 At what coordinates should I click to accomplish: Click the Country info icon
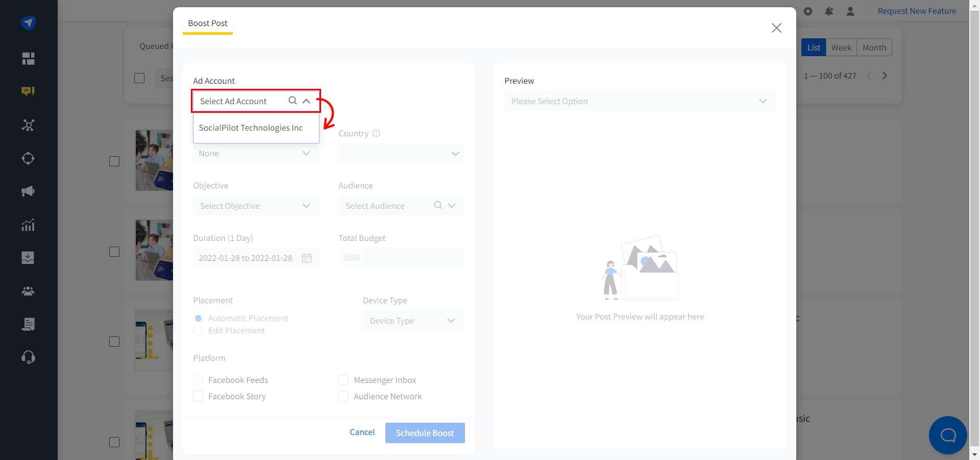pos(376,133)
